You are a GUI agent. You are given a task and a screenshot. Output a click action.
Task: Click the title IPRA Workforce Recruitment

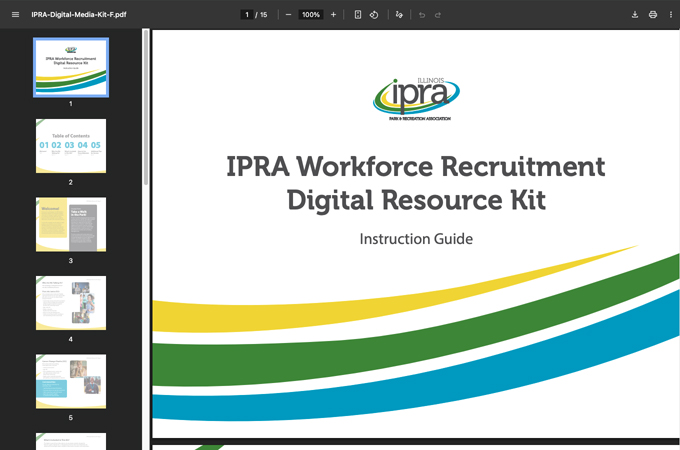[415, 166]
